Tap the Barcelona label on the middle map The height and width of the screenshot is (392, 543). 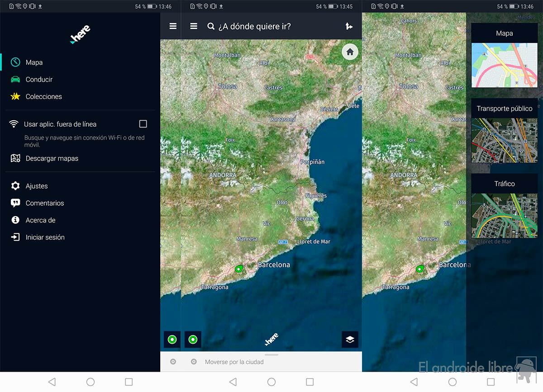coord(274,264)
